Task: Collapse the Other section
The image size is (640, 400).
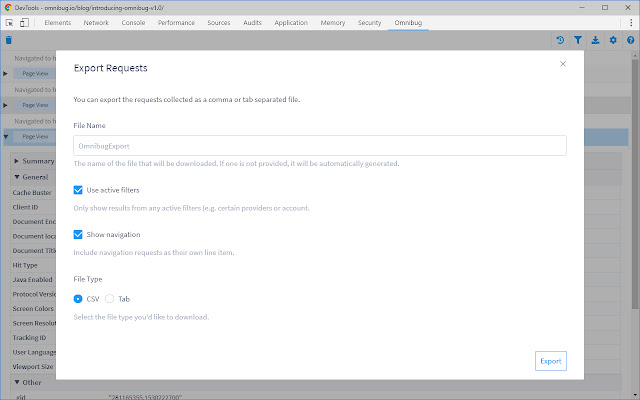Action: (17, 382)
